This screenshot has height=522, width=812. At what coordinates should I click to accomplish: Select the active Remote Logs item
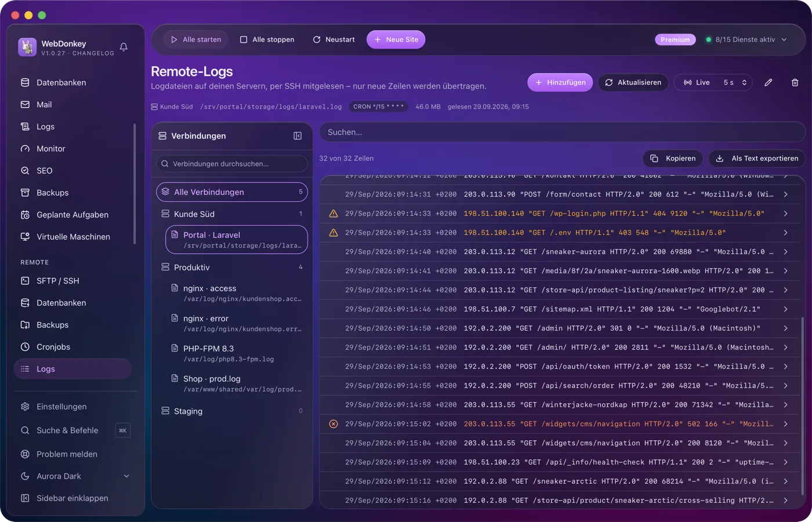[x=73, y=369]
